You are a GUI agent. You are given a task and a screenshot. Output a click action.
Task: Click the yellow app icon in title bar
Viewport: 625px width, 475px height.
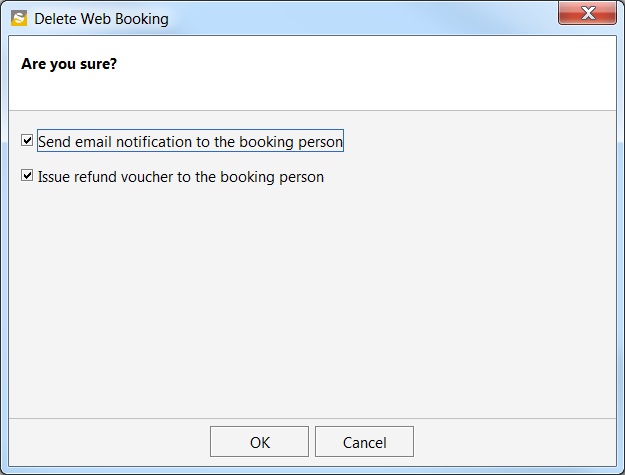click(x=19, y=18)
